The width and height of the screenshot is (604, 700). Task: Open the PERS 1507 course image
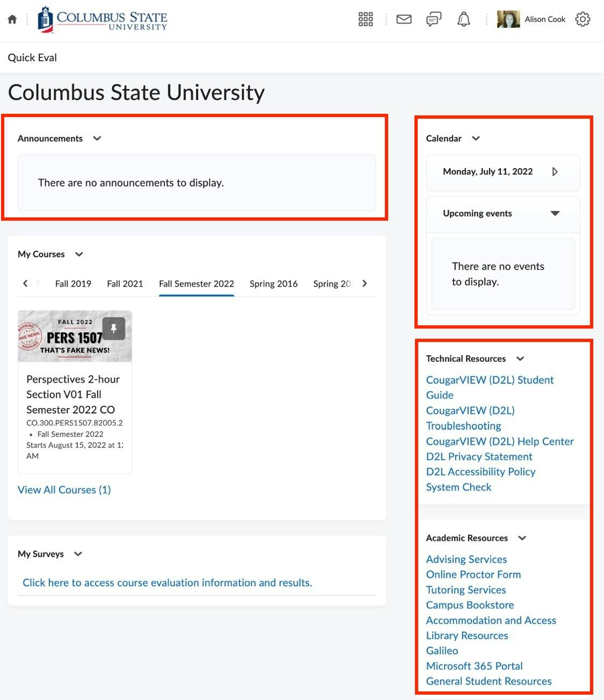pyautogui.click(x=64, y=337)
